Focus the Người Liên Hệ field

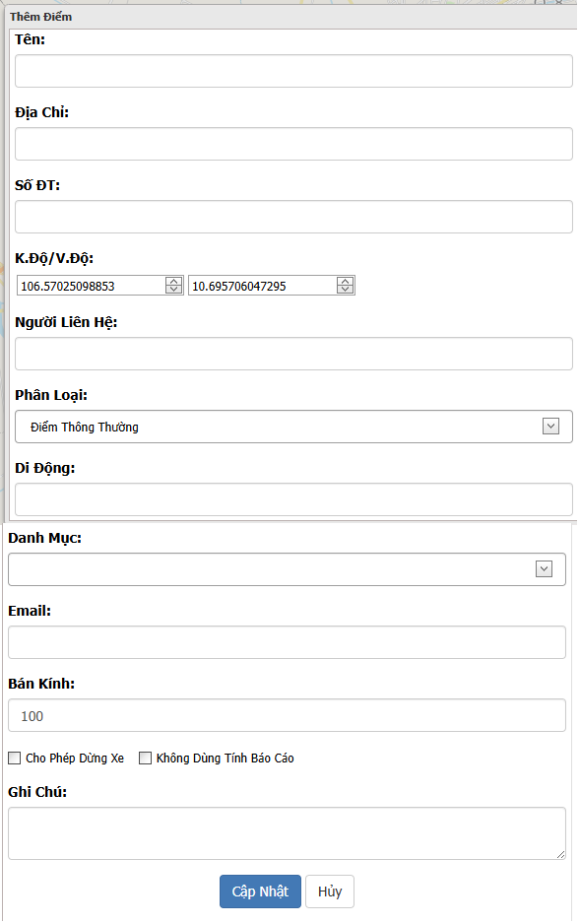293,354
